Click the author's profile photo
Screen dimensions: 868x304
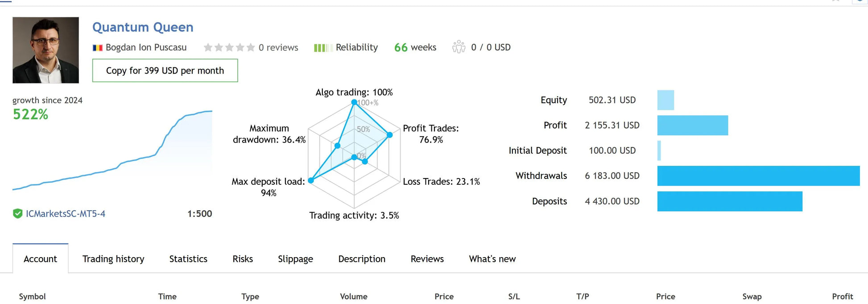pyautogui.click(x=45, y=50)
